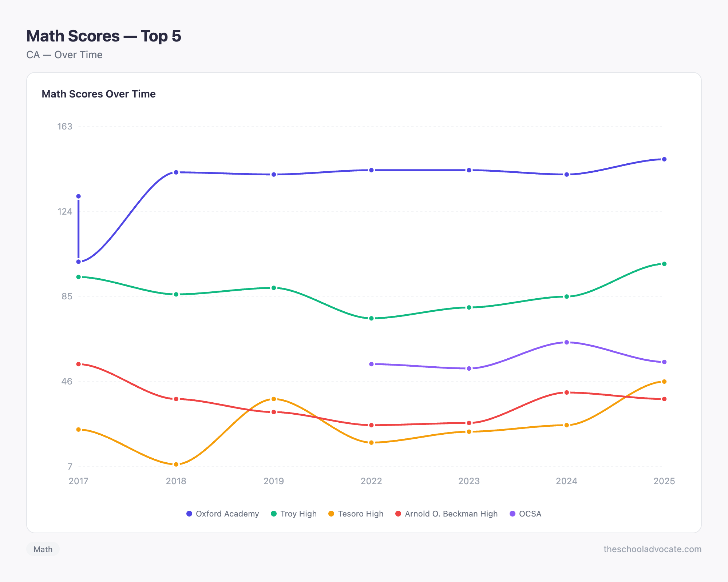Click the 46 y-axis label

click(x=67, y=382)
